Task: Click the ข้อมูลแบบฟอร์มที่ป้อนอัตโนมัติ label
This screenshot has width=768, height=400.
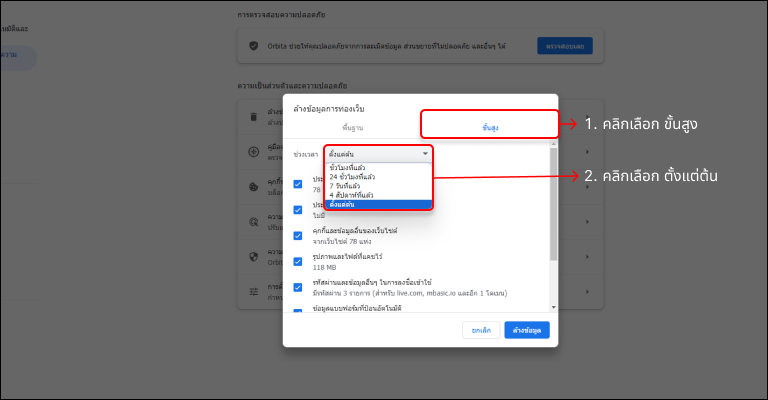Action: pos(357,308)
